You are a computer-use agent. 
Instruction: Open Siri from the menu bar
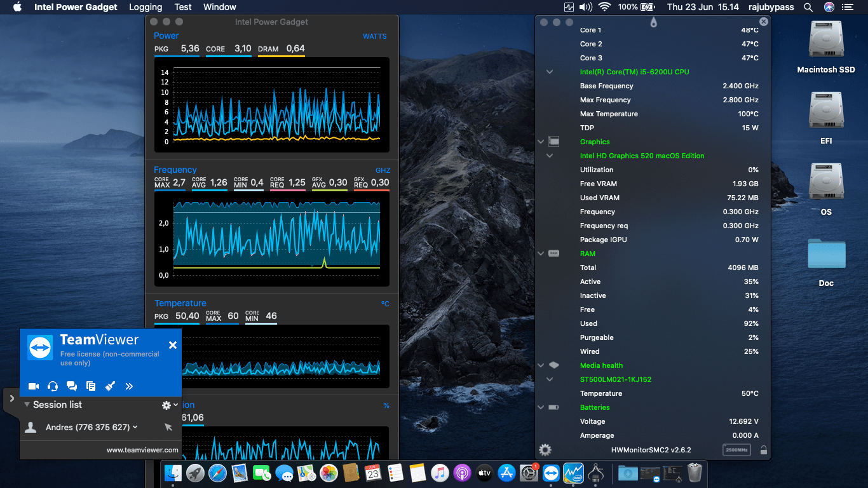[829, 7]
